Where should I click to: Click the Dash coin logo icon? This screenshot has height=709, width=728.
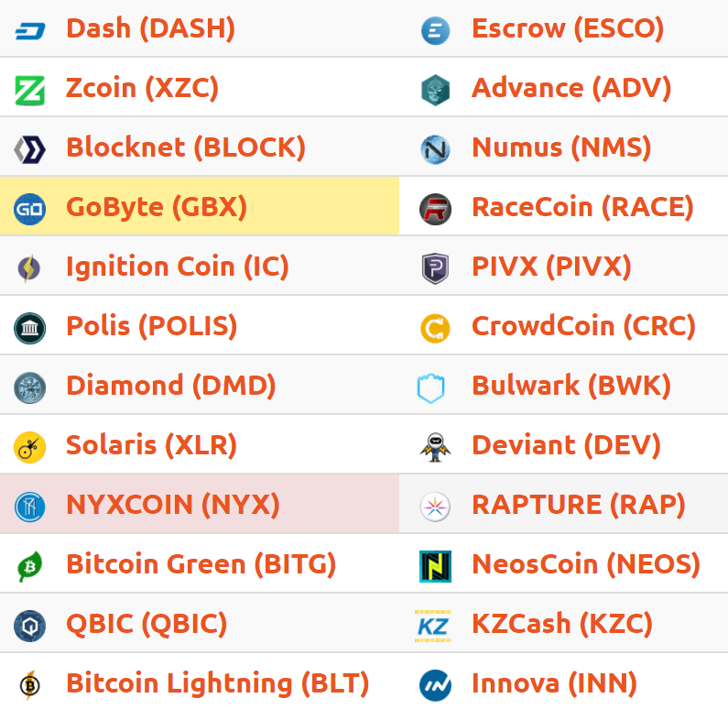click(29, 31)
